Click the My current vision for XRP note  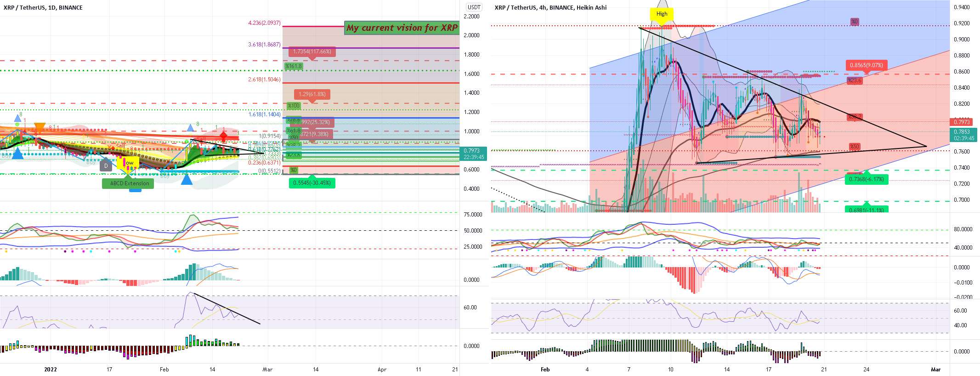coord(402,28)
